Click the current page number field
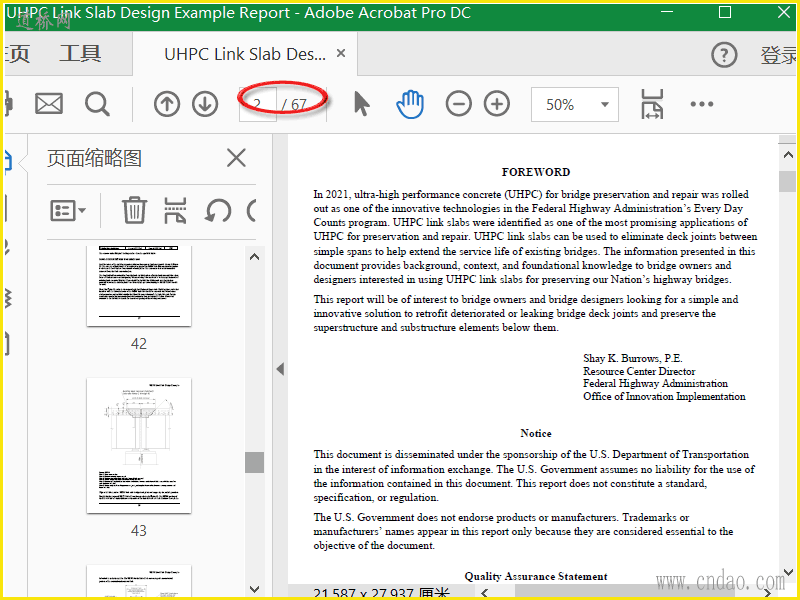Image resolution: width=800 pixels, height=600 pixels. pyautogui.click(x=258, y=105)
